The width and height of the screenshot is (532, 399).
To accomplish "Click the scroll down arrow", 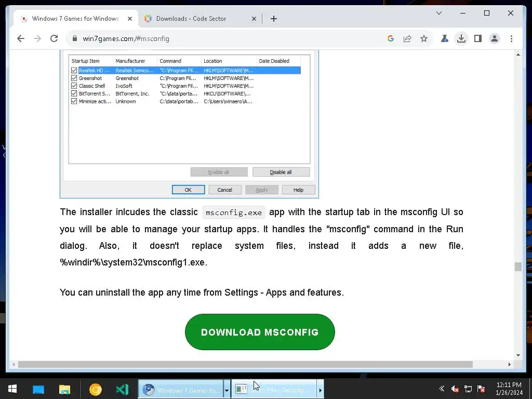I will [518, 355].
